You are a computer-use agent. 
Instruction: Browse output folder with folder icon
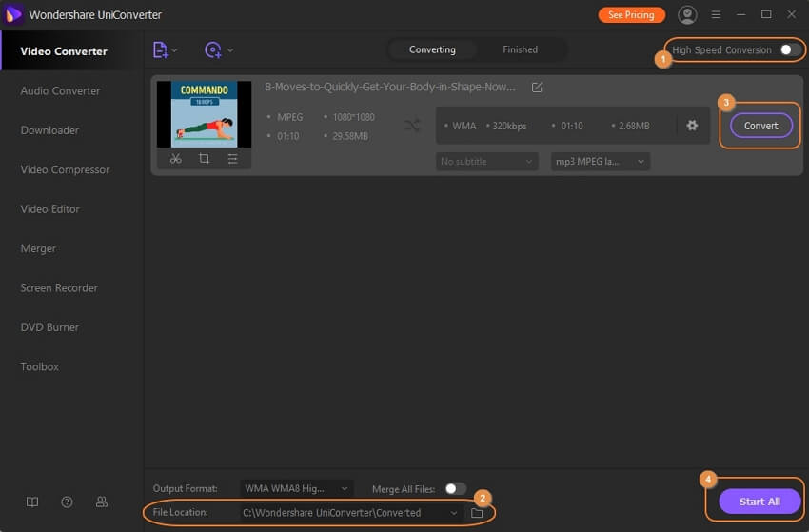pyautogui.click(x=476, y=513)
